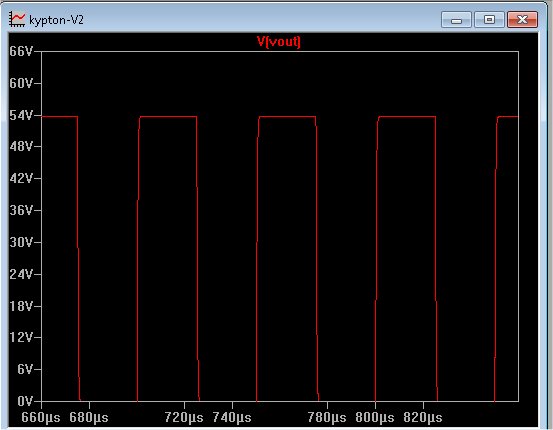The image size is (553, 430).
Task: Click the 800µs time axis label
Action: pos(375,418)
